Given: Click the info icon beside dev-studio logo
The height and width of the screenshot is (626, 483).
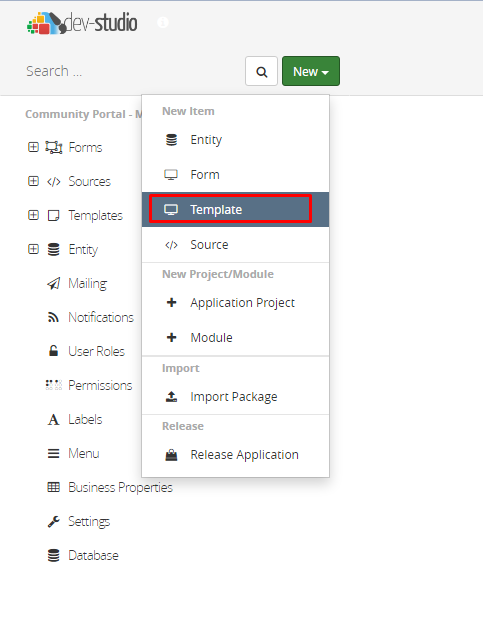Looking at the screenshot, I should pos(162,22).
